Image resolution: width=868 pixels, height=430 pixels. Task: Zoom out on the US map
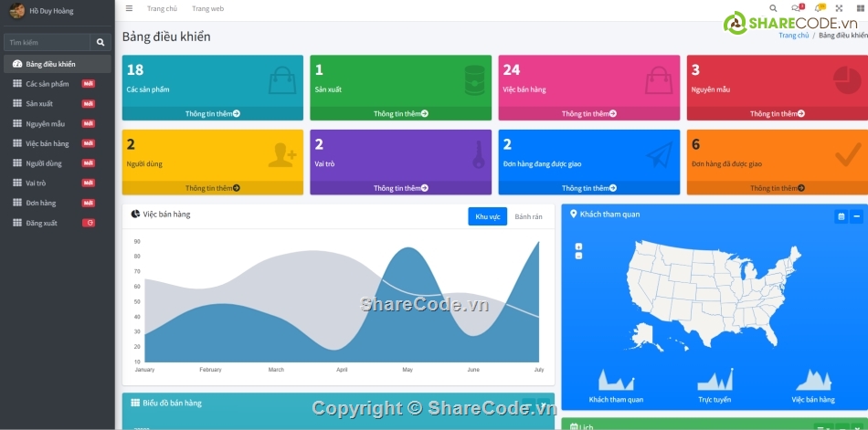pos(578,256)
